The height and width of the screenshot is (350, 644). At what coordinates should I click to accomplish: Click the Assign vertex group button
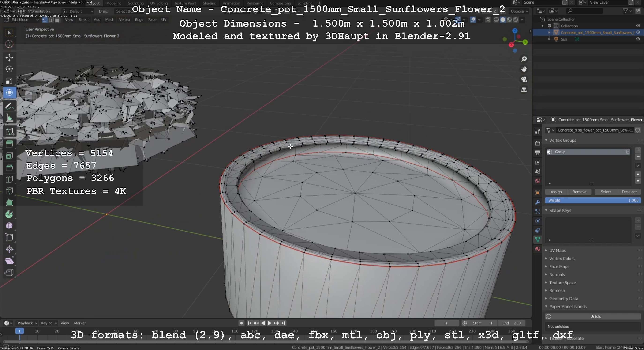coord(556,192)
